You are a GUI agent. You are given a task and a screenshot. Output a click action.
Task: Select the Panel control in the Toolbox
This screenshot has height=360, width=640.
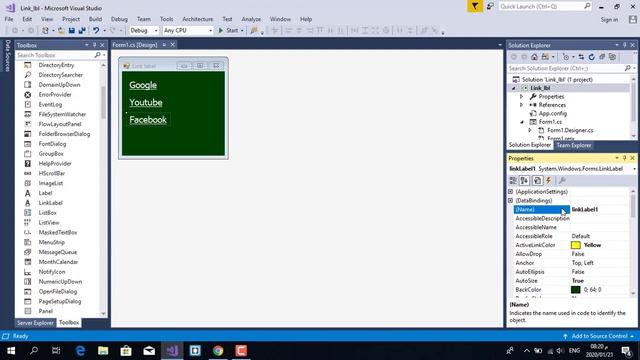46,311
